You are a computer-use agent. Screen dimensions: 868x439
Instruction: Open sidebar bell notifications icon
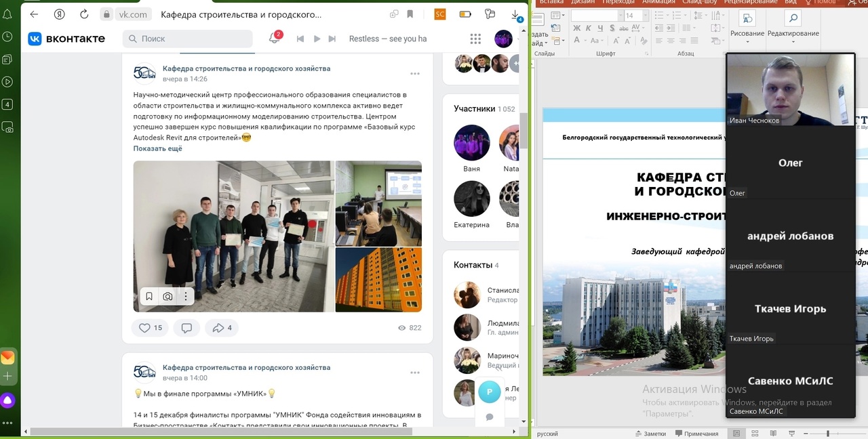point(7,15)
